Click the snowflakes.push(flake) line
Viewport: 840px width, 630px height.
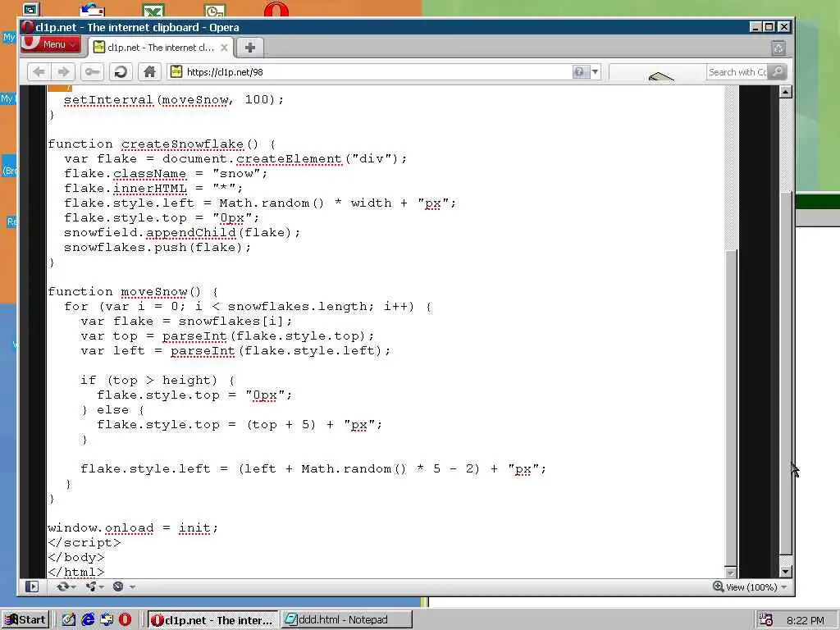click(157, 248)
